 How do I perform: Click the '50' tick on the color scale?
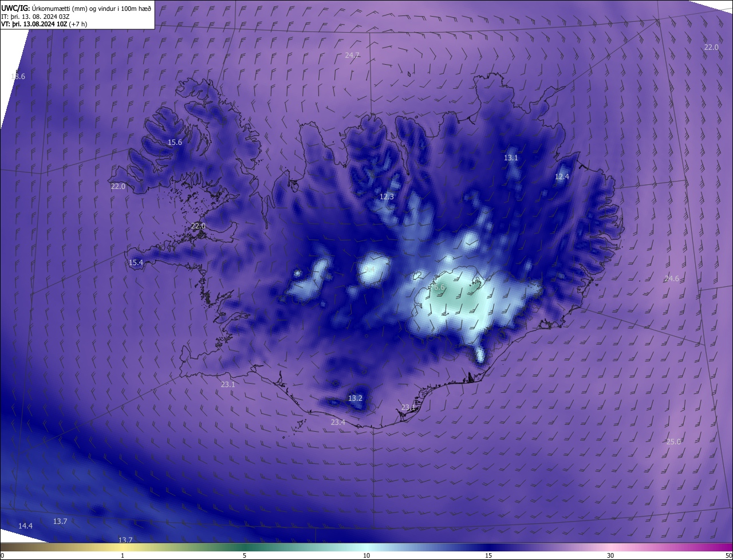[729, 556]
